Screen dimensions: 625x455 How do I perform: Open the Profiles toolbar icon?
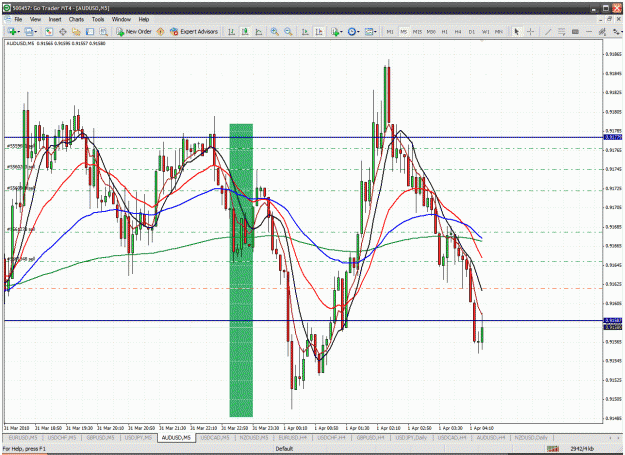tap(28, 31)
